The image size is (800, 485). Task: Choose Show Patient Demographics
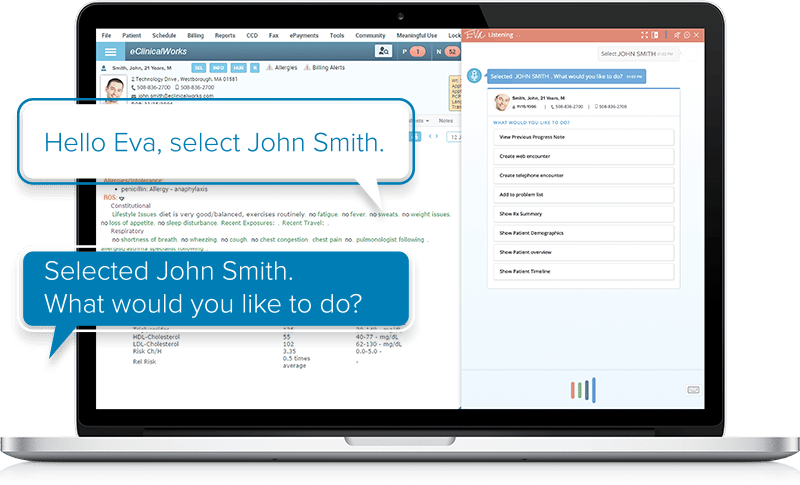(583, 233)
